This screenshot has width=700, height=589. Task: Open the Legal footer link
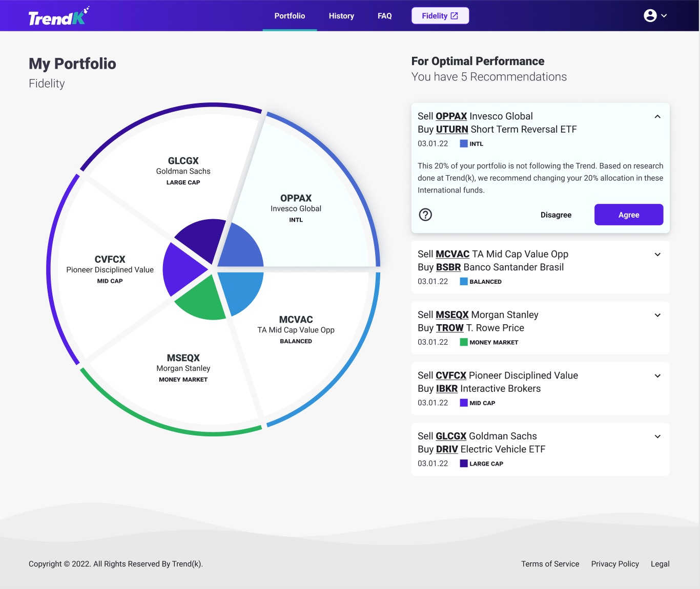tap(660, 564)
